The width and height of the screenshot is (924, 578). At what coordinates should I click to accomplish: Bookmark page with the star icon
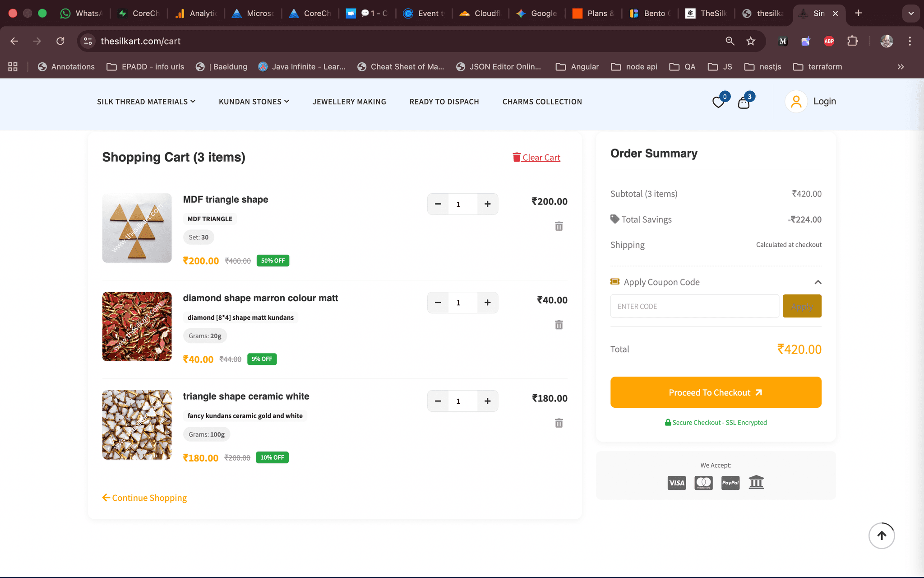750,41
